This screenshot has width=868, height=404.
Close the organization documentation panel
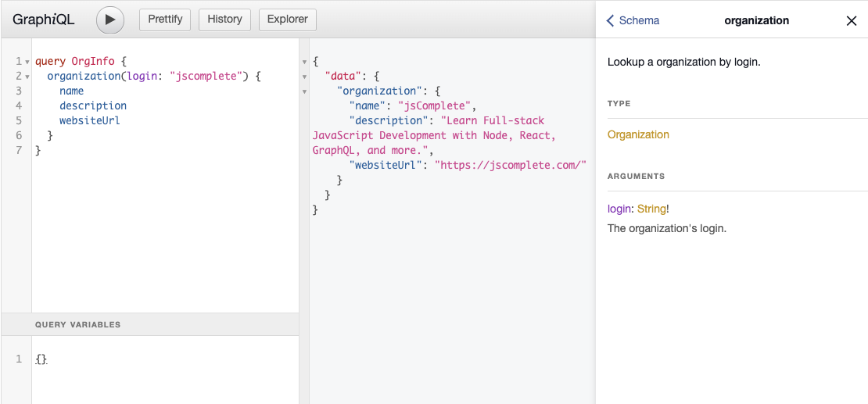(x=852, y=21)
